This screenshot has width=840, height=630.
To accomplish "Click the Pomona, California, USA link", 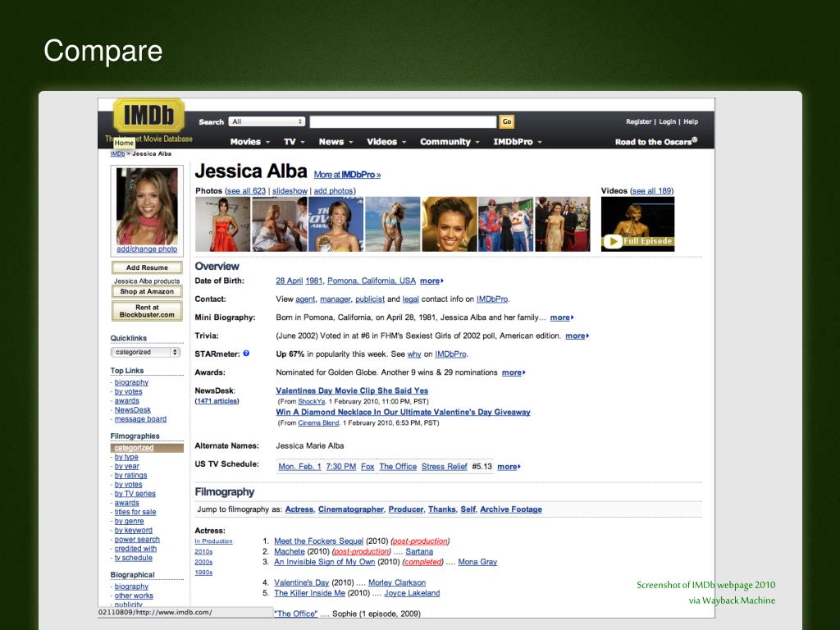I will tap(372, 281).
